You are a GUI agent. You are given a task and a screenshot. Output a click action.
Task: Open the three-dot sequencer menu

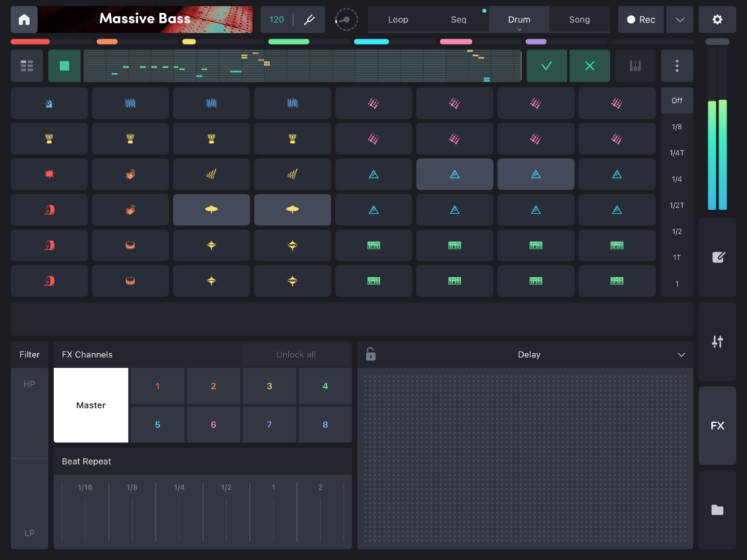[x=677, y=66]
